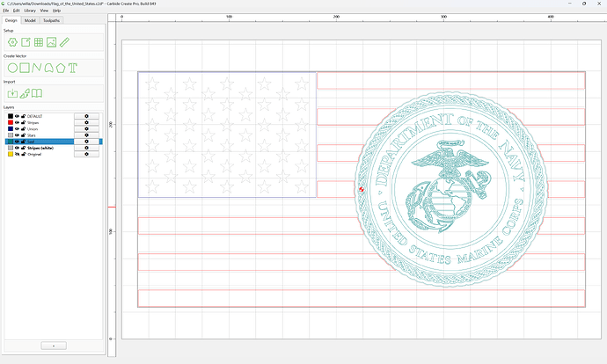Open grid settings icon in Setup

[39, 42]
